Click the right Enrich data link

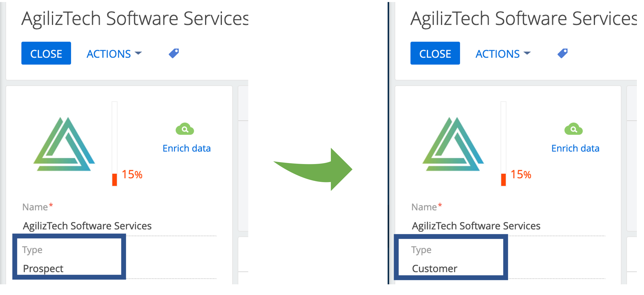(x=575, y=148)
